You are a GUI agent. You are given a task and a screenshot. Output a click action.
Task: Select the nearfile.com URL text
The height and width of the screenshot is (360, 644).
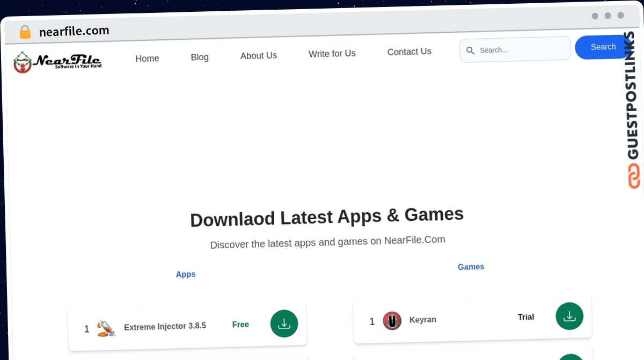pyautogui.click(x=74, y=31)
